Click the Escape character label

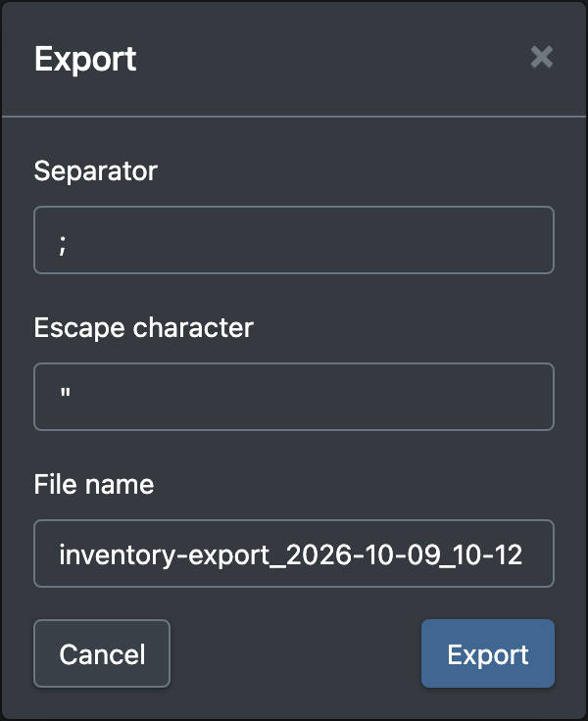143,328
